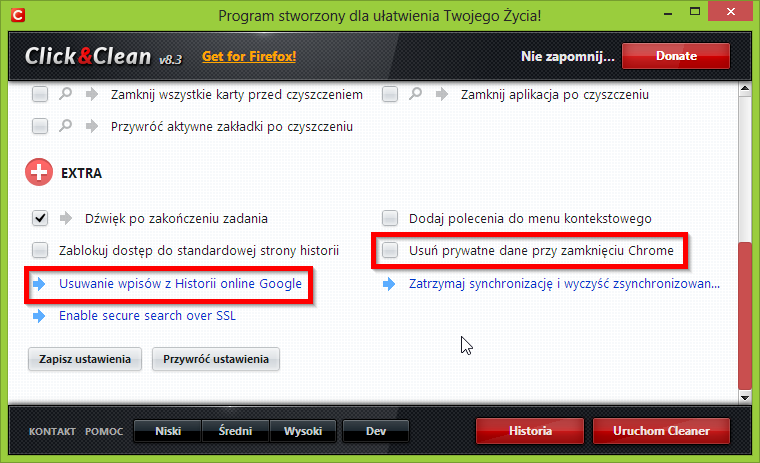Screen dimensions: 760x463
Task: Maximize the Click&Clean window
Action: pos(695,12)
